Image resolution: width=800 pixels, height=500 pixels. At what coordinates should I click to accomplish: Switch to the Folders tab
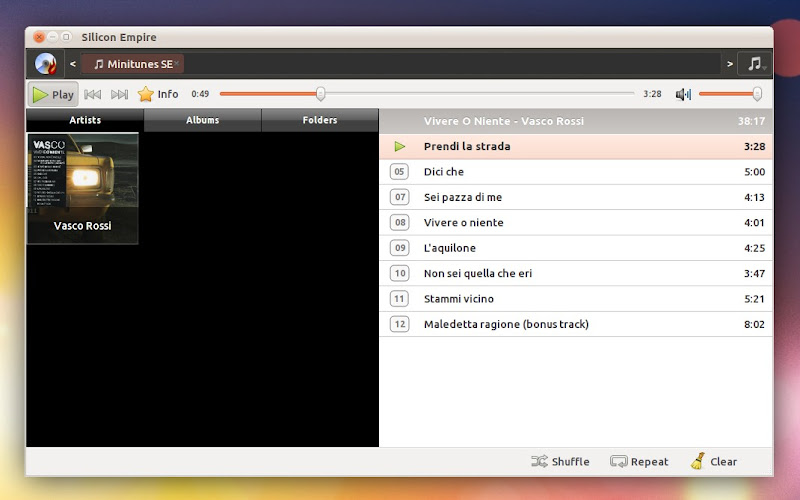(x=320, y=120)
